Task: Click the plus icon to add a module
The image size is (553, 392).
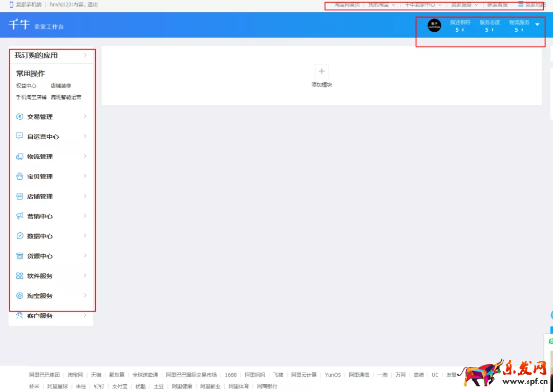Action: pos(322,71)
